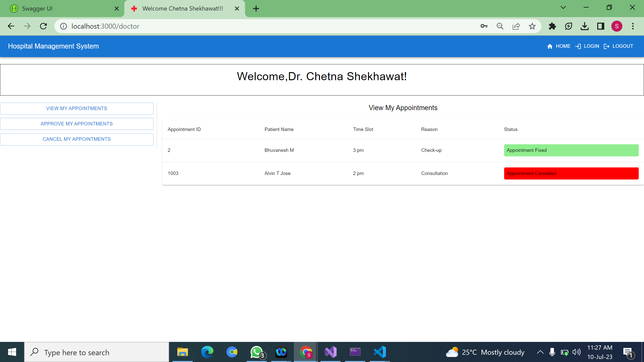Bookmark this page with the star icon
Image resolution: width=644 pixels, height=362 pixels.
click(x=532, y=26)
